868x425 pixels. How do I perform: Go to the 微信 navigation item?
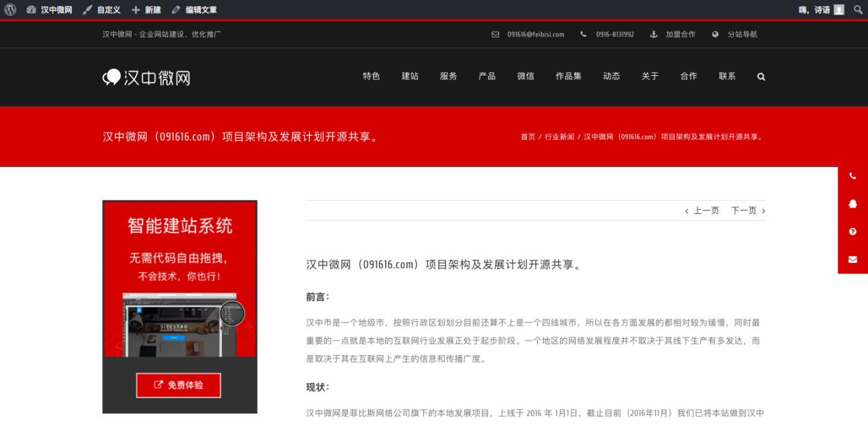(x=526, y=76)
